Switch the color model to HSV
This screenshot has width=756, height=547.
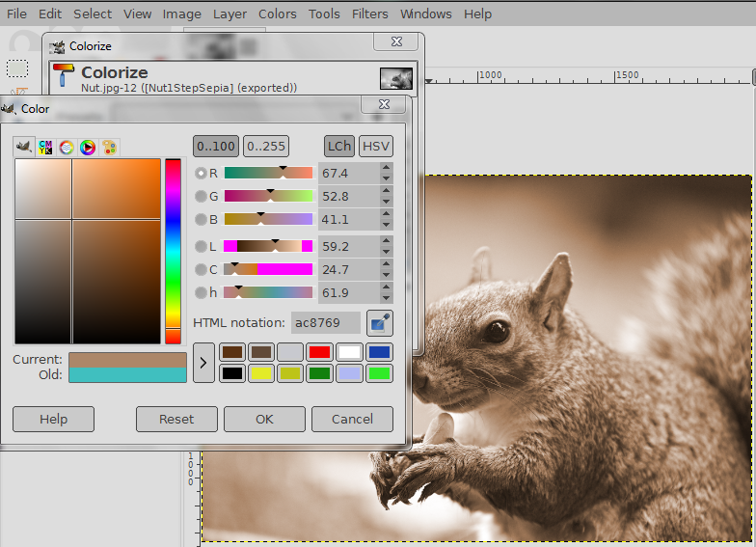376,147
